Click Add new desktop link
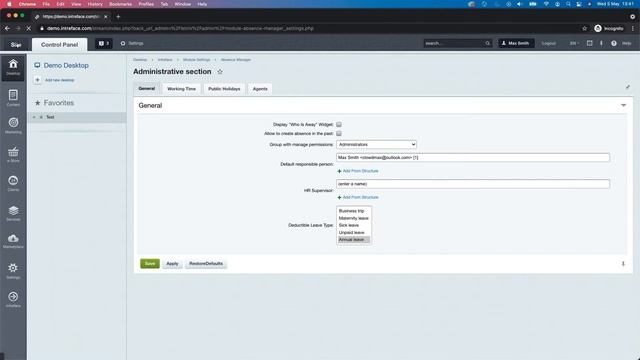The image size is (640, 360). pos(60,80)
